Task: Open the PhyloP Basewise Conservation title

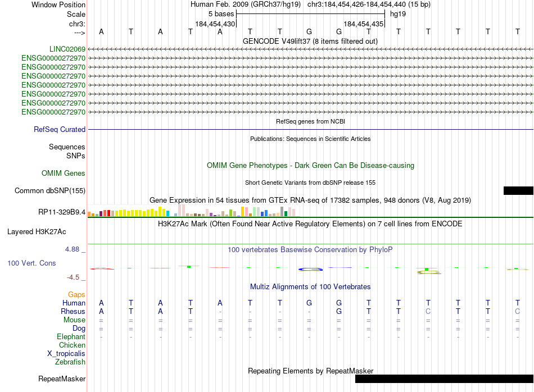Action: 310,250
